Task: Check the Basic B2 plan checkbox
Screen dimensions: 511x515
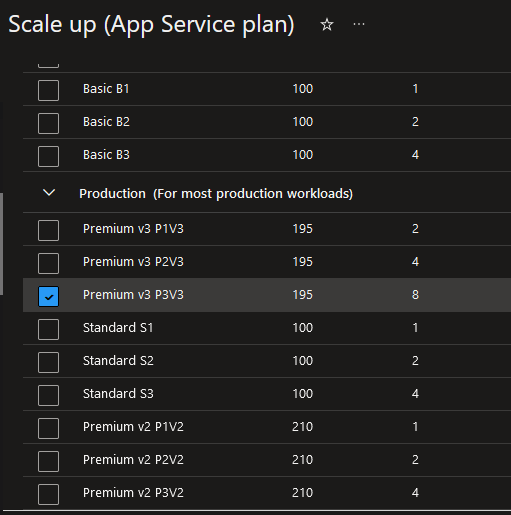Action: 48,123
